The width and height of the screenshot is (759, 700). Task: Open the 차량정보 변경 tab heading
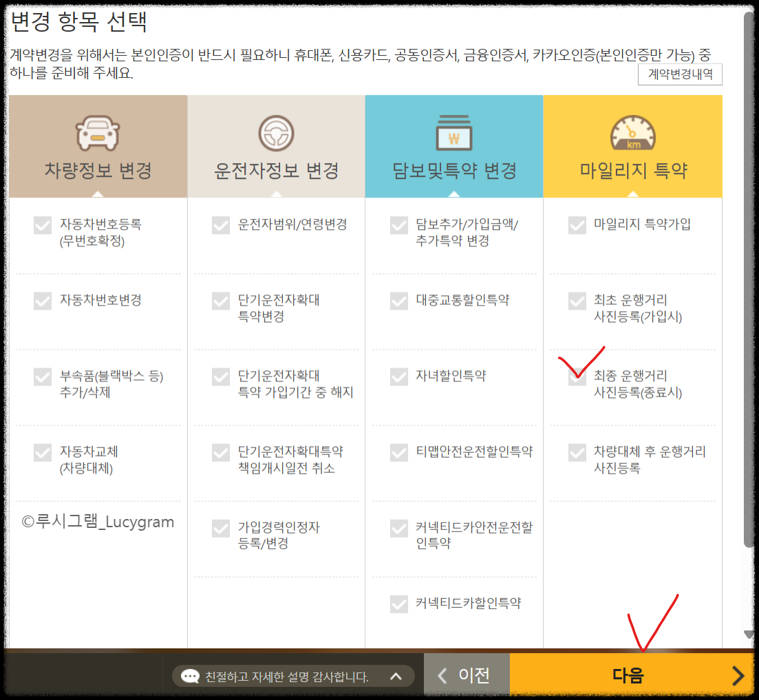click(x=98, y=146)
